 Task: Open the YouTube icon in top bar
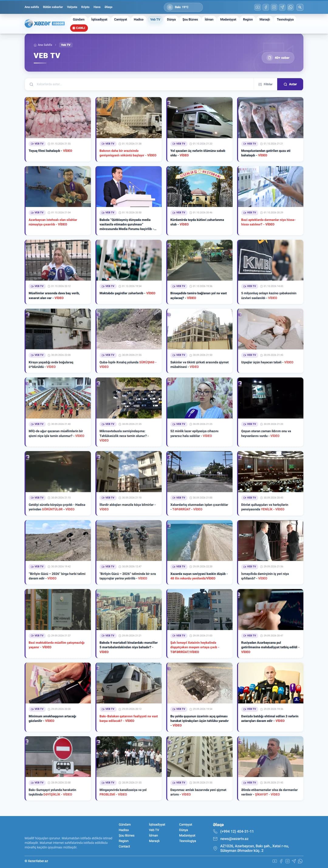258,7
